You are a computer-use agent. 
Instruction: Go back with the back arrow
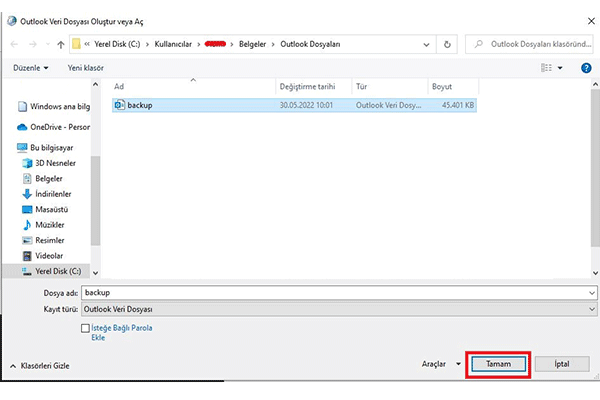coord(14,44)
